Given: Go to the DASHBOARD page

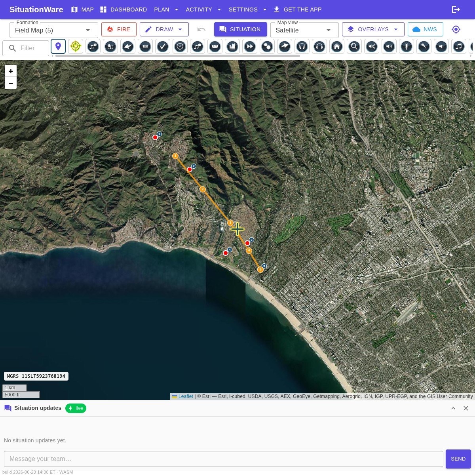Looking at the screenshot, I should tap(123, 10).
